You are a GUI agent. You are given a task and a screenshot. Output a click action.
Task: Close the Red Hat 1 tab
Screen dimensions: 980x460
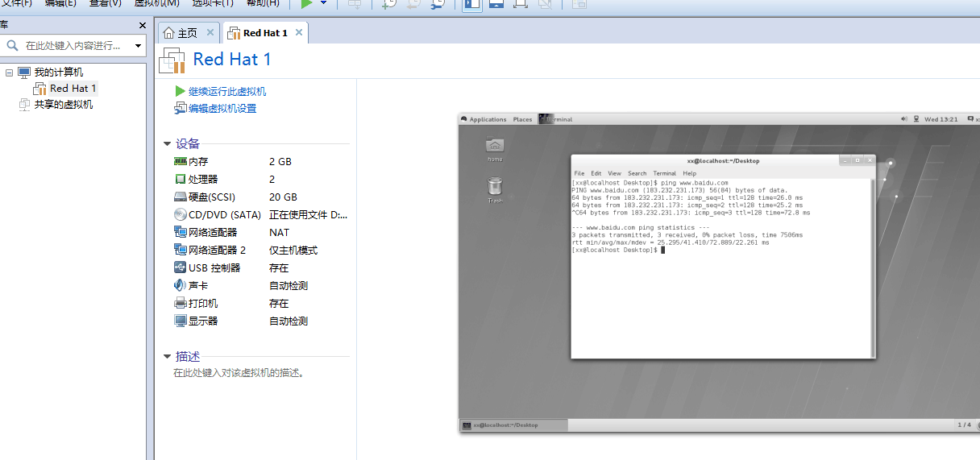tap(299, 33)
